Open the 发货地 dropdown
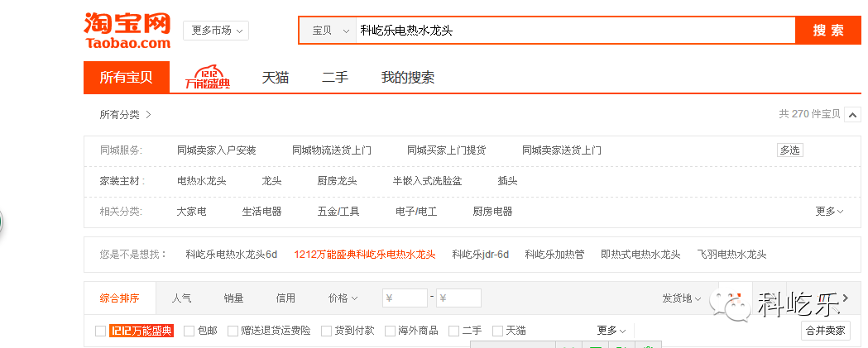The width and height of the screenshot is (868, 348). pos(682,298)
